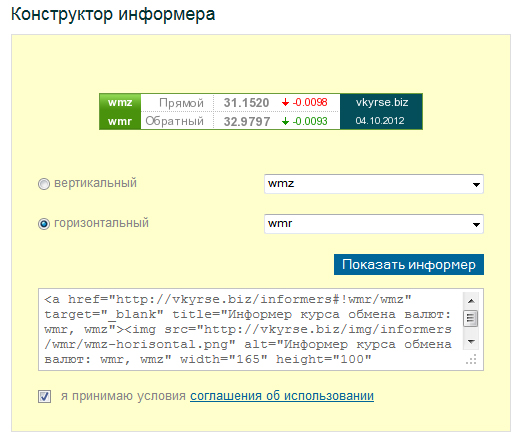Click the Конструктор информера heading
The height and width of the screenshot is (442, 523).
pyautogui.click(x=113, y=15)
